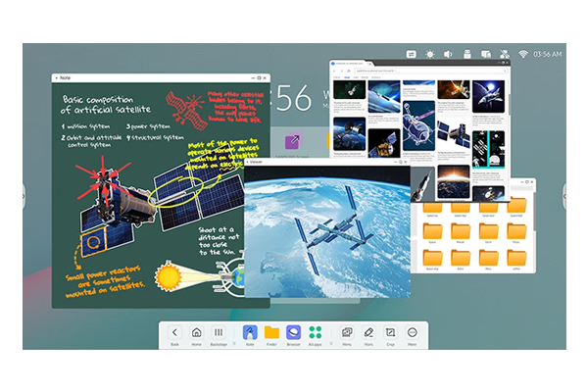Open the Jupiter folder in Finder
The height and width of the screenshot is (392, 588).
(516, 260)
